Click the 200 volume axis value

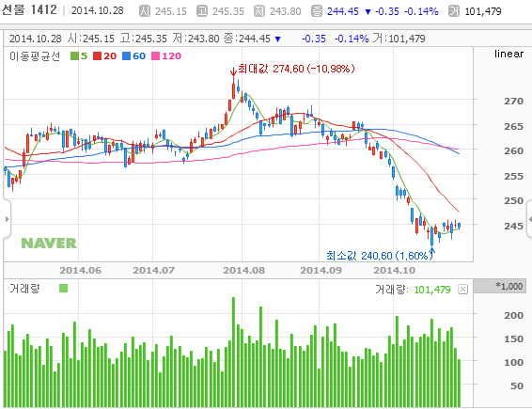(514, 315)
